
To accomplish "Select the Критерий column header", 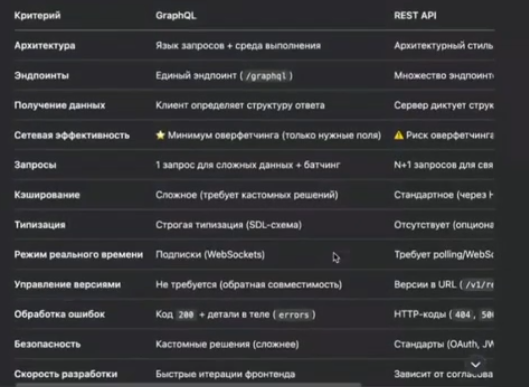I will [37, 16].
